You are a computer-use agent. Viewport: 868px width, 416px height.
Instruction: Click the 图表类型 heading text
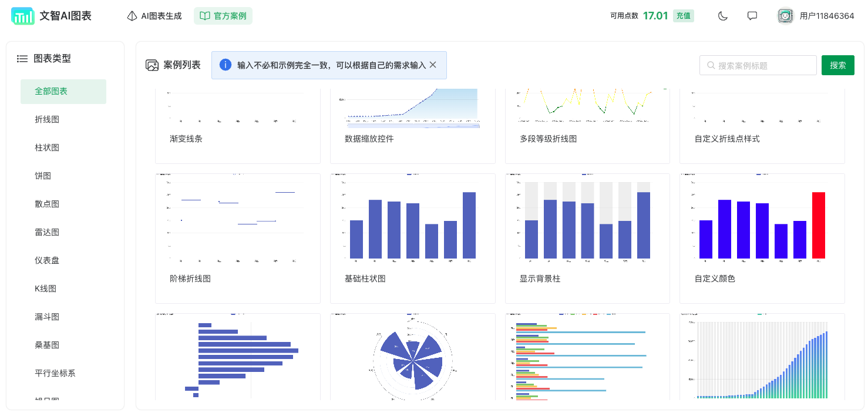(x=52, y=58)
